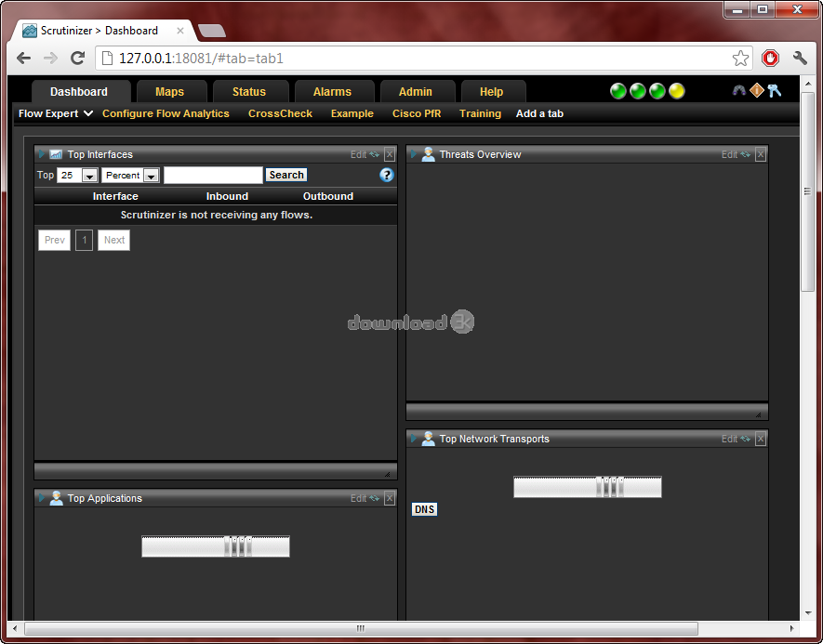Open the Example sub-tab
The image size is (823, 644).
click(x=352, y=113)
